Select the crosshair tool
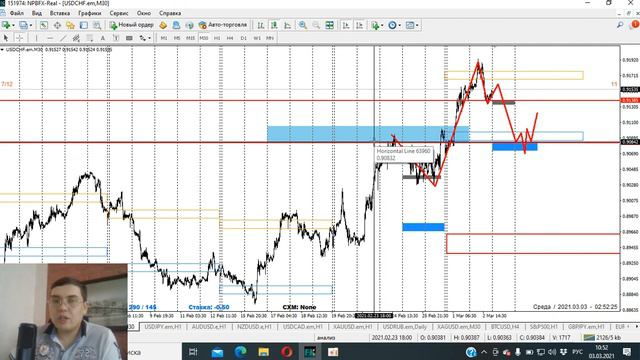 [x=19, y=38]
